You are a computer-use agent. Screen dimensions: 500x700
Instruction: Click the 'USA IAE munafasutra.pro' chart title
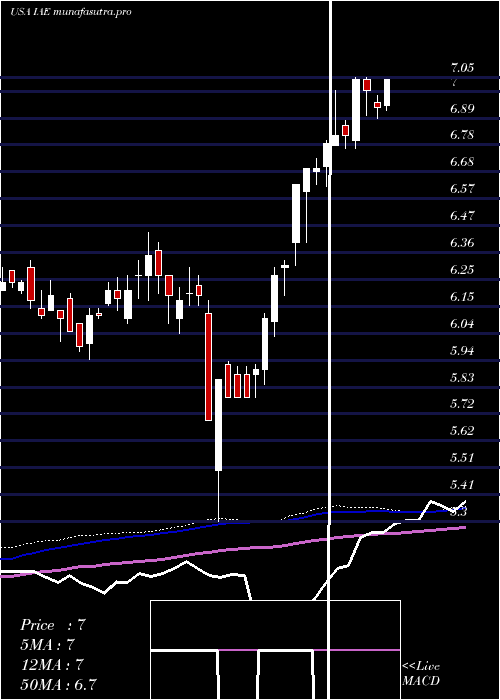(x=71, y=12)
